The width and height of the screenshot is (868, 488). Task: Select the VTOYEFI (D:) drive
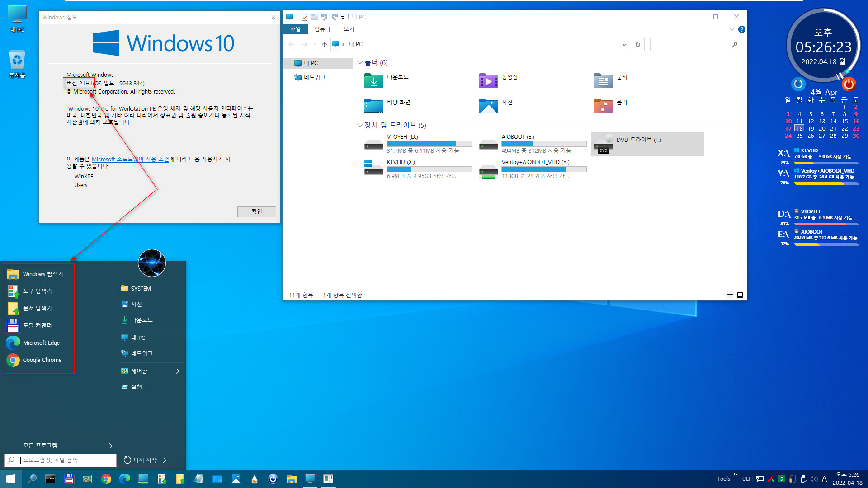click(x=418, y=144)
